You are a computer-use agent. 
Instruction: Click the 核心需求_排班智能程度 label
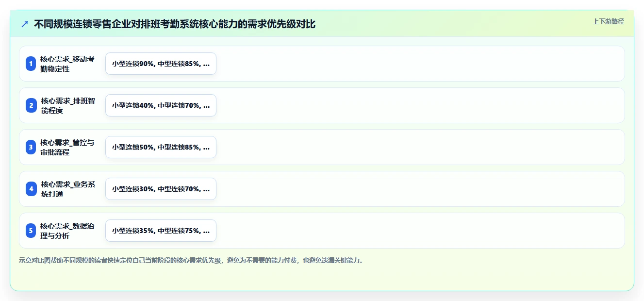(68, 105)
